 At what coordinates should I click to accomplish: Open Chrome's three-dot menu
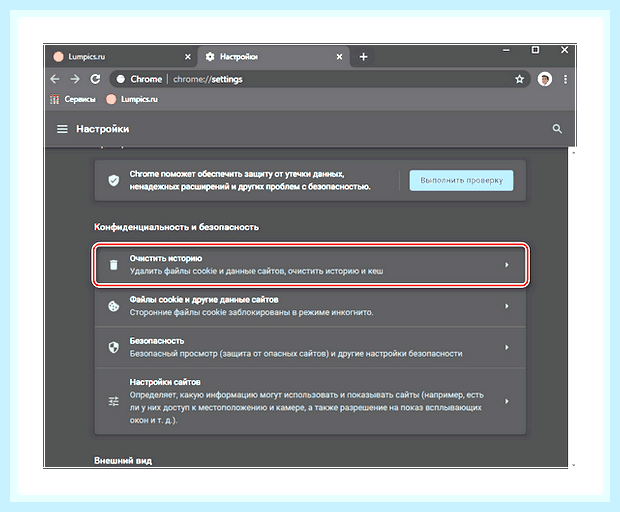[x=565, y=79]
